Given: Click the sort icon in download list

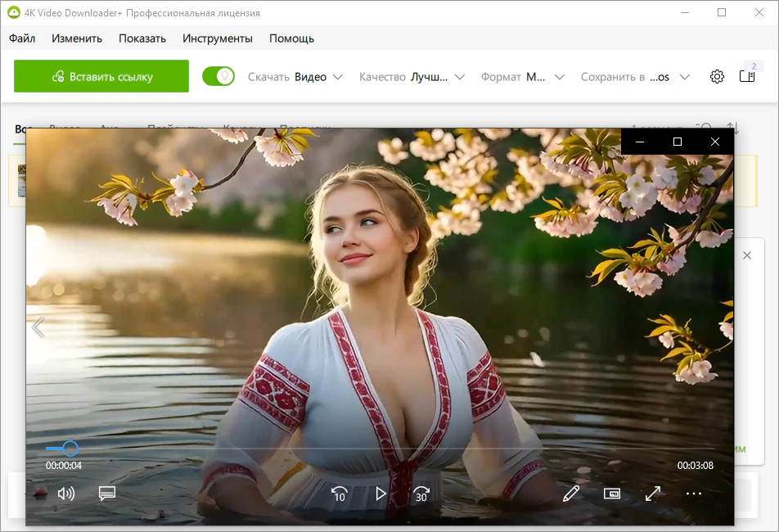Looking at the screenshot, I should [x=733, y=127].
